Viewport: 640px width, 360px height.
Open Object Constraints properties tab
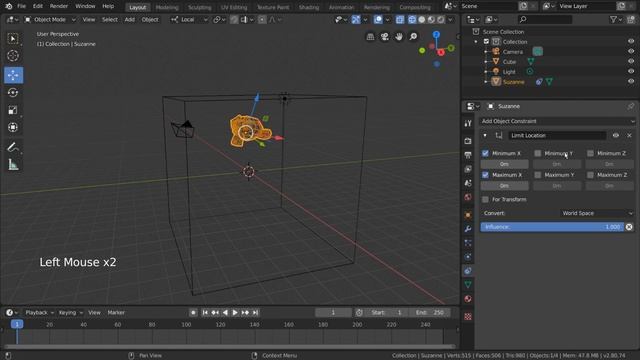[x=468, y=271]
